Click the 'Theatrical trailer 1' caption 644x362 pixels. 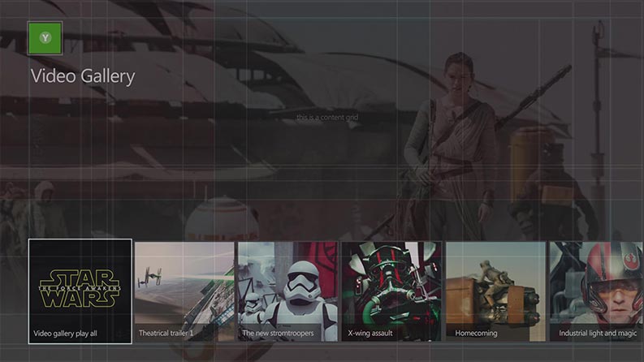click(166, 334)
